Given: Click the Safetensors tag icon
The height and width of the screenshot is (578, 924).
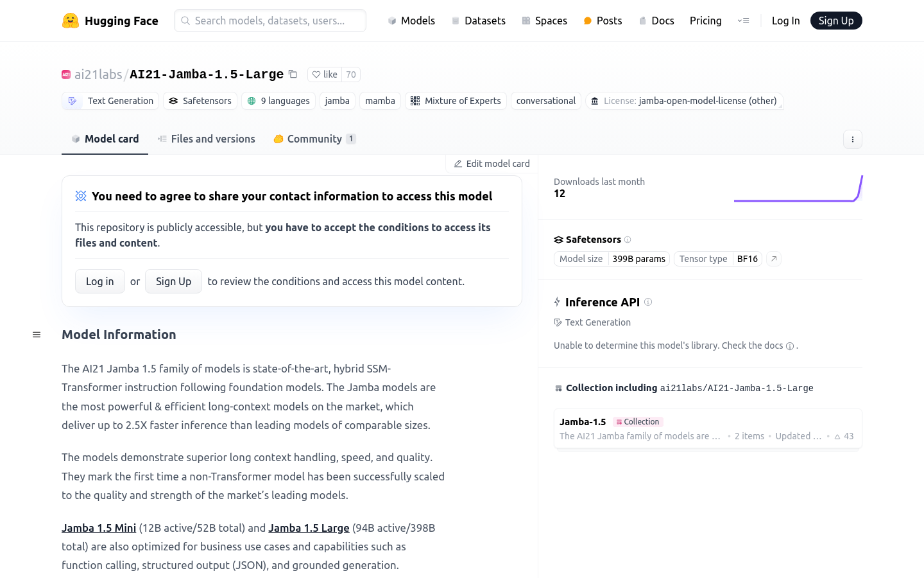Looking at the screenshot, I should pyautogui.click(x=173, y=101).
